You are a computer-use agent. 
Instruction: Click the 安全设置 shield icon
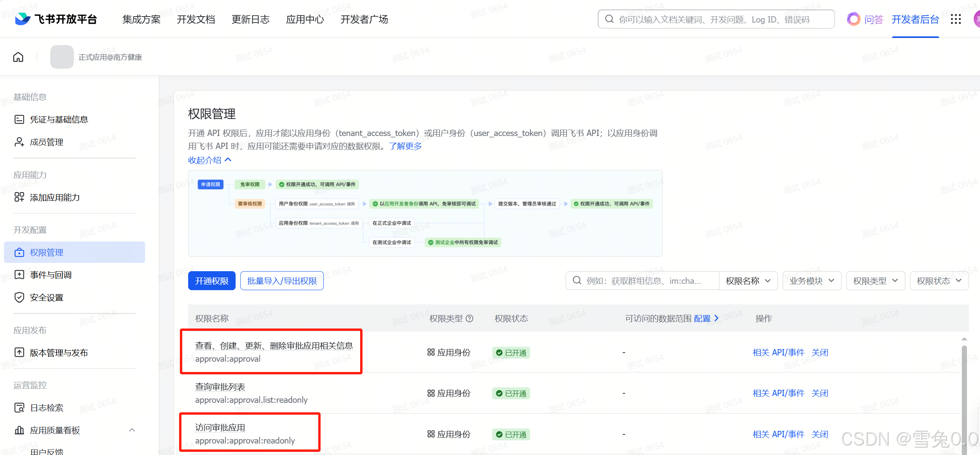[19, 297]
